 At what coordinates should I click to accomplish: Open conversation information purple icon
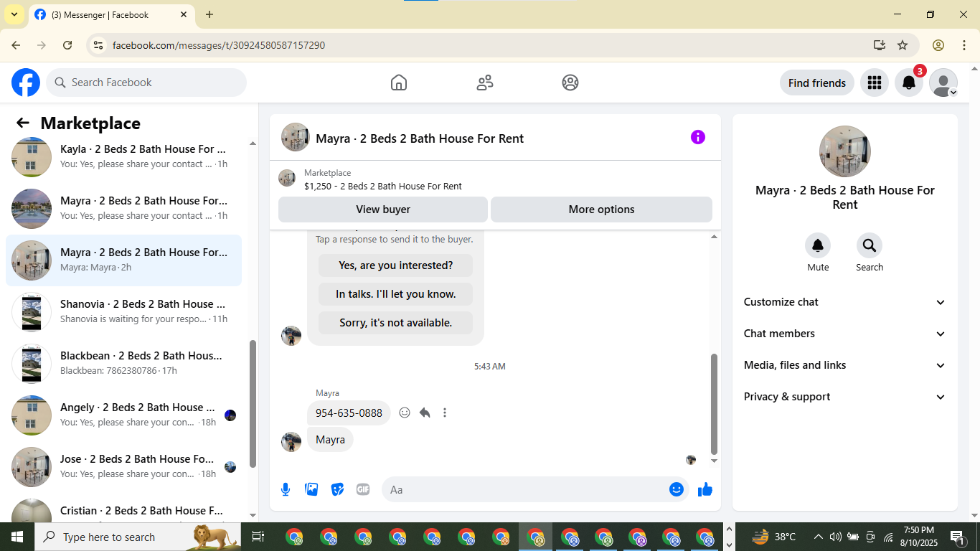click(698, 137)
